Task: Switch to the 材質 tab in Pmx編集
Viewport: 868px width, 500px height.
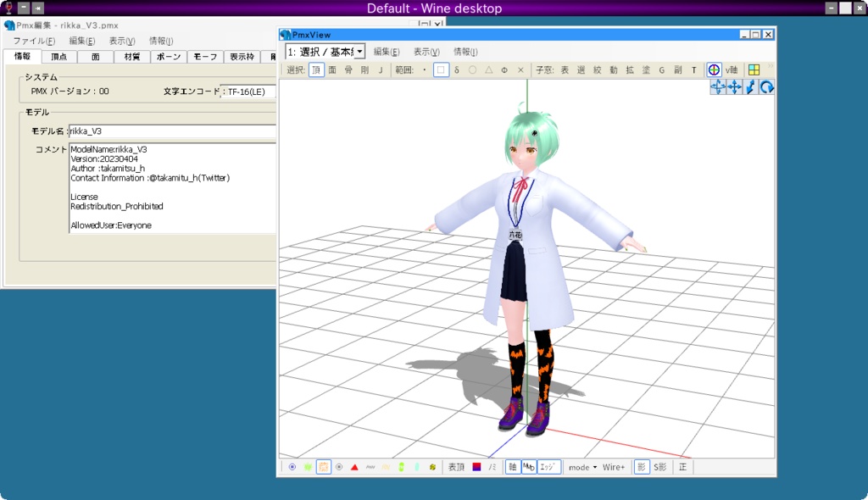Action: (x=132, y=57)
